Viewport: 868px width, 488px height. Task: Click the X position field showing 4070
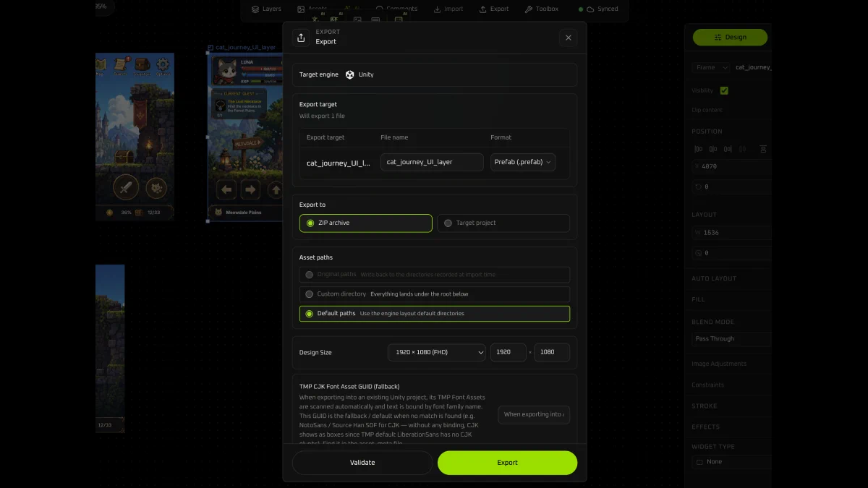click(731, 166)
